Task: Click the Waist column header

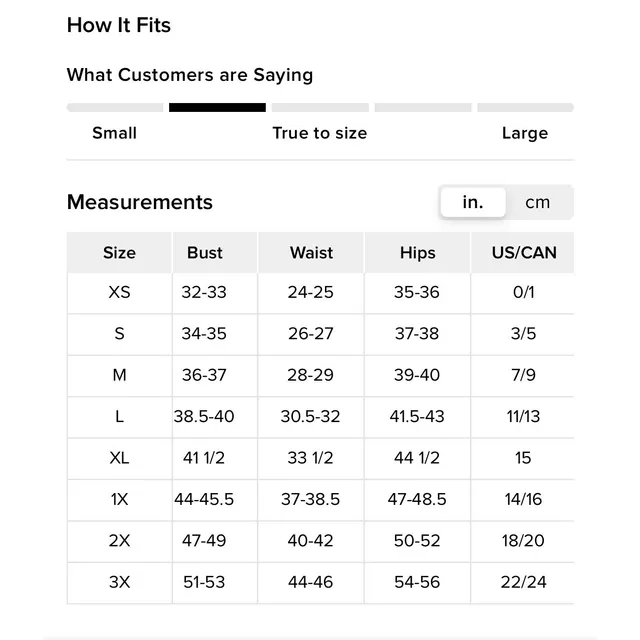Action: [x=311, y=253]
